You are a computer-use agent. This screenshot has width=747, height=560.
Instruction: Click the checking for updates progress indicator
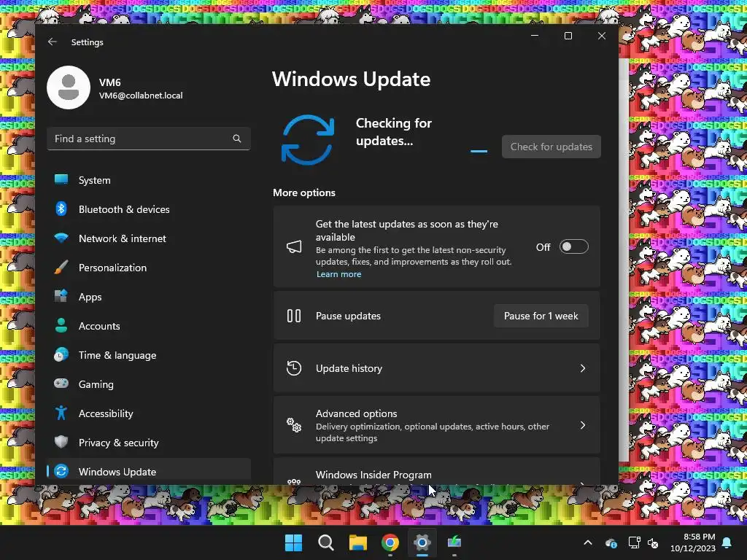point(479,151)
